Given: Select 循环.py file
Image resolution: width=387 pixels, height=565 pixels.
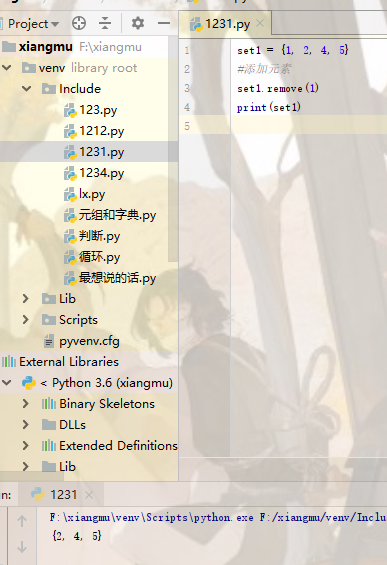Looking at the screenshot, I should 99,257.
